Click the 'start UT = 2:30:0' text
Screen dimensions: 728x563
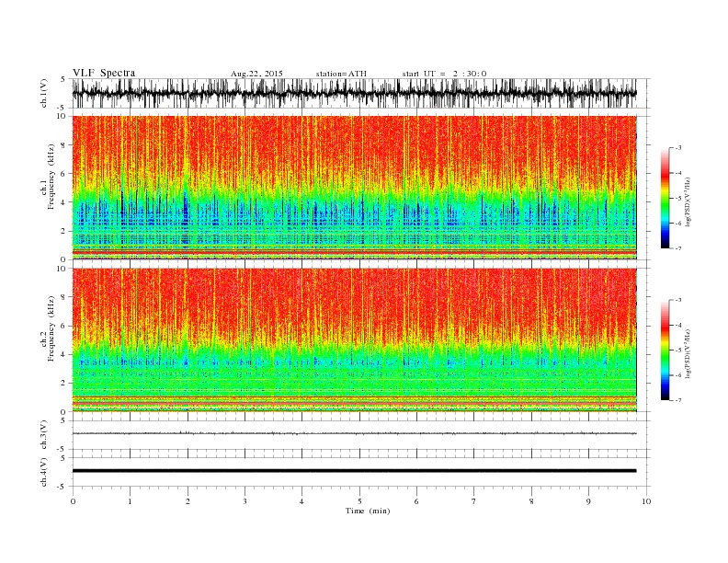coord(444,74)
